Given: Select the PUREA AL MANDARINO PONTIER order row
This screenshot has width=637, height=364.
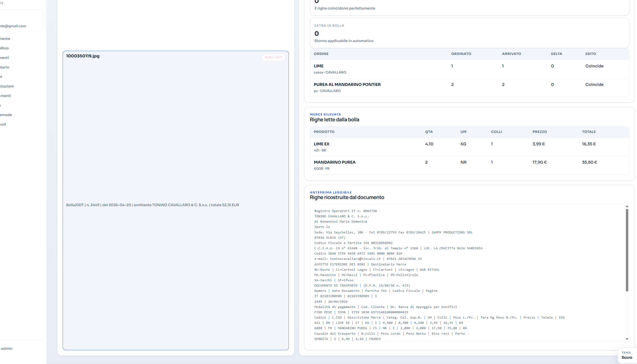Looking at the screenshot, I should pyautogui.click(x=469, y=87).
